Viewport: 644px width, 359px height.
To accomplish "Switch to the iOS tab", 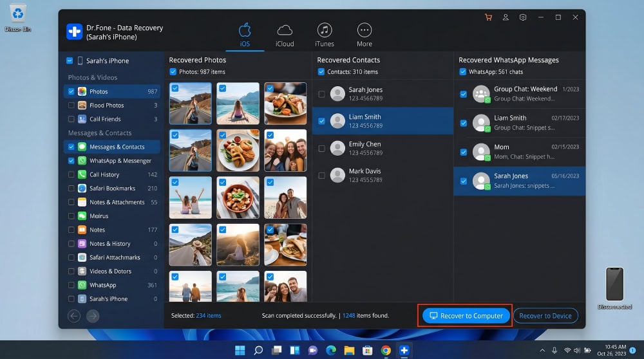I will (x=245, y=35).
